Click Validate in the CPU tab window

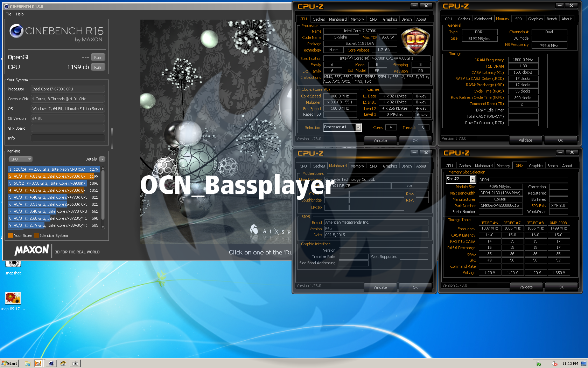click(380, 141)
